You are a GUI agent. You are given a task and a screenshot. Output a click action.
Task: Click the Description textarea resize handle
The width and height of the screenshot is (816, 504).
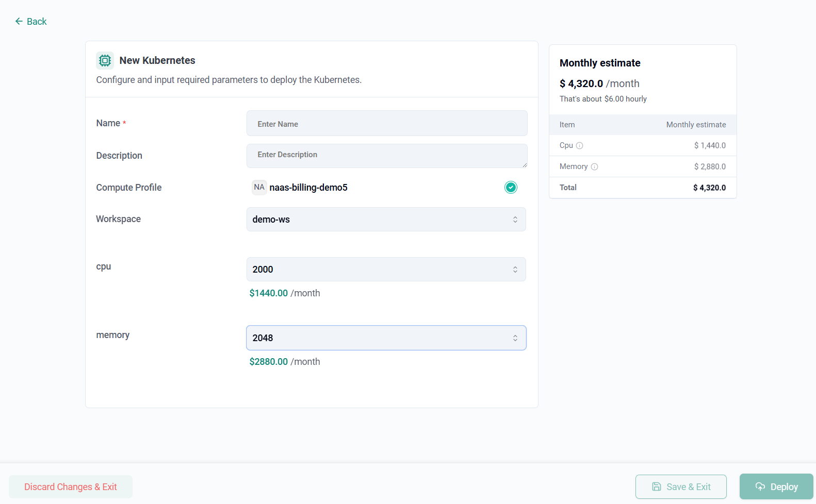(x=525, y=165)
